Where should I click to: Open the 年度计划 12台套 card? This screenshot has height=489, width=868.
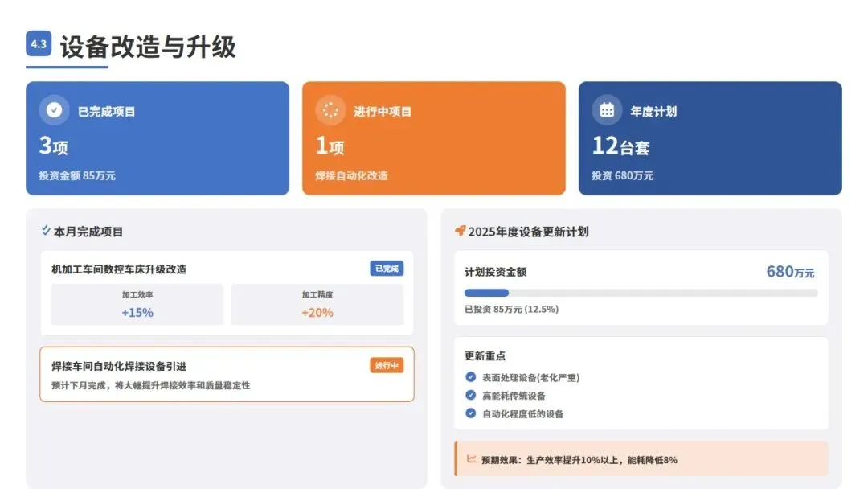pos(710,138)
